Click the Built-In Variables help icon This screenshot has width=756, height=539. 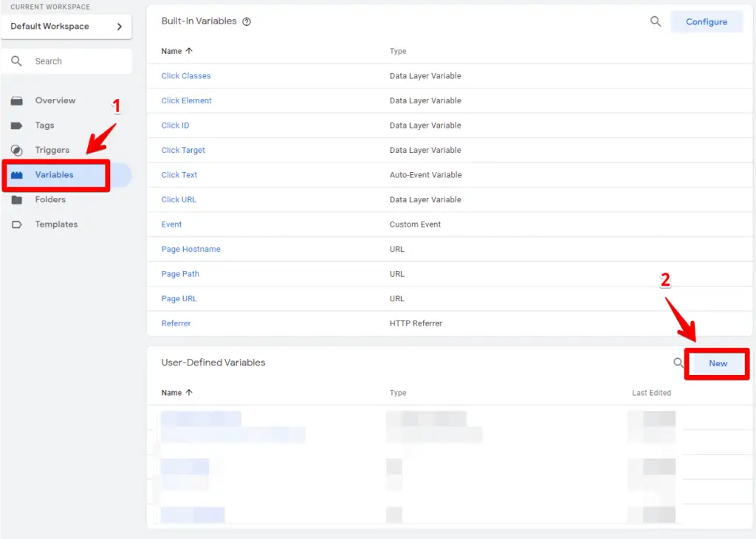tap(247, 21)
